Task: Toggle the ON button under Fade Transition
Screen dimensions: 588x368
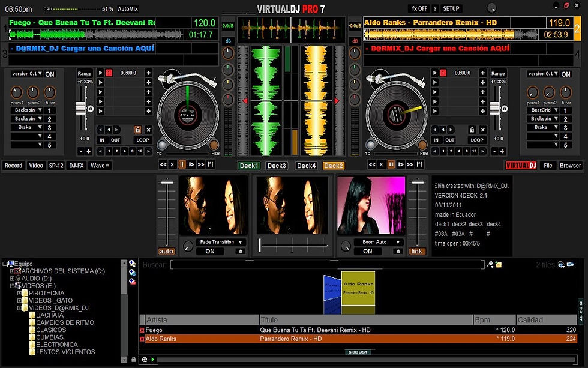Action: tap(210, 252)
